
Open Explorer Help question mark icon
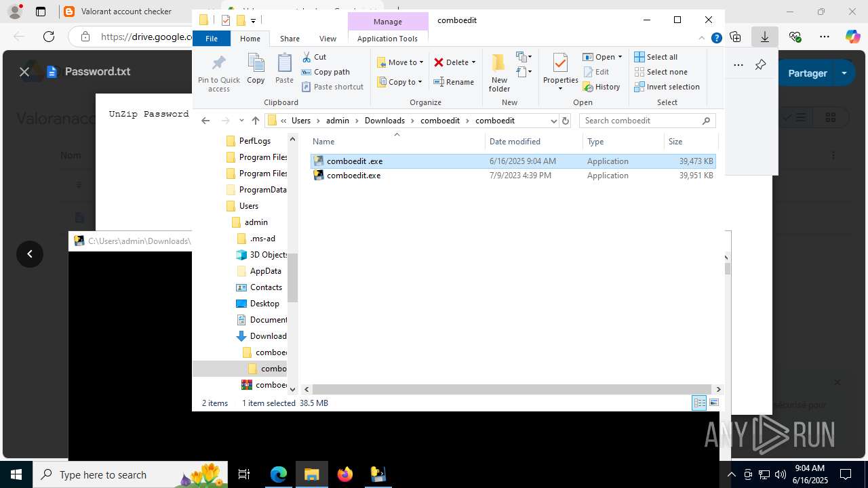point(716,38)
